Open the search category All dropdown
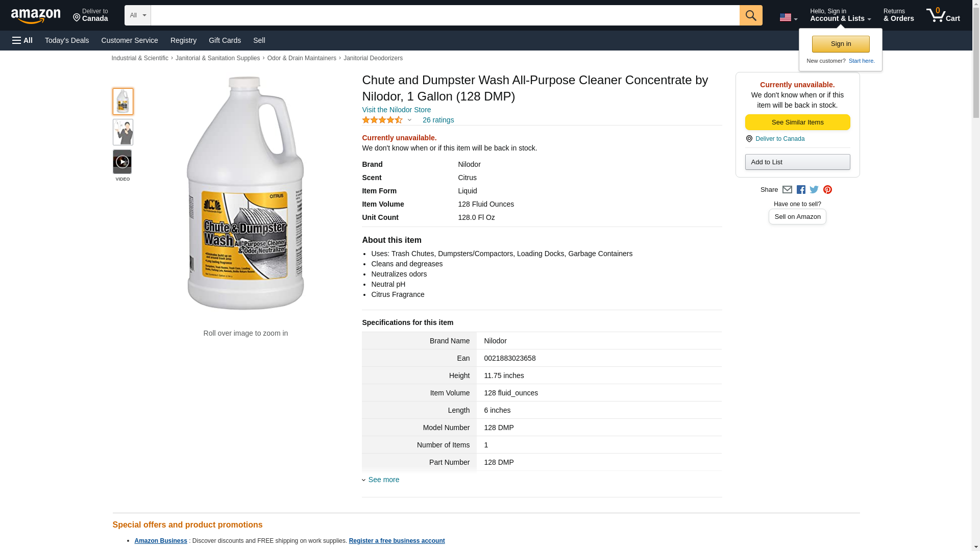Image resolution: width=980 pixels, height=551 pixels. point(137,15)
